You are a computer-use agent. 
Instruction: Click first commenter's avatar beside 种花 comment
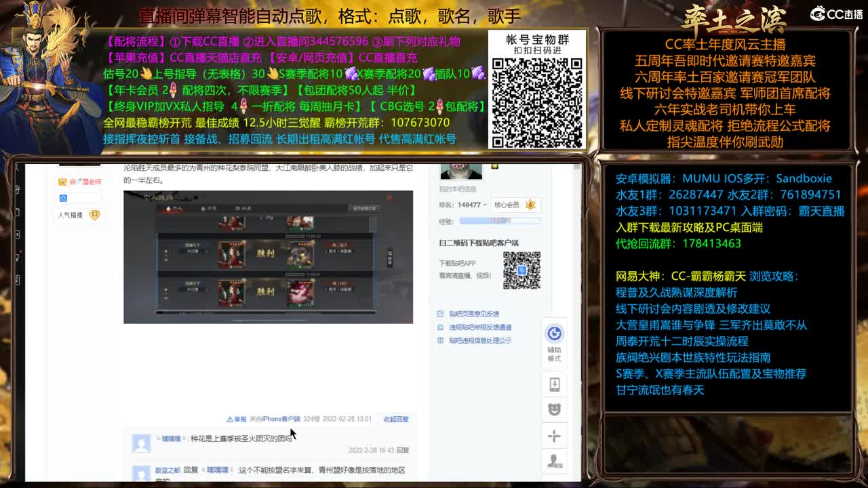141,443
